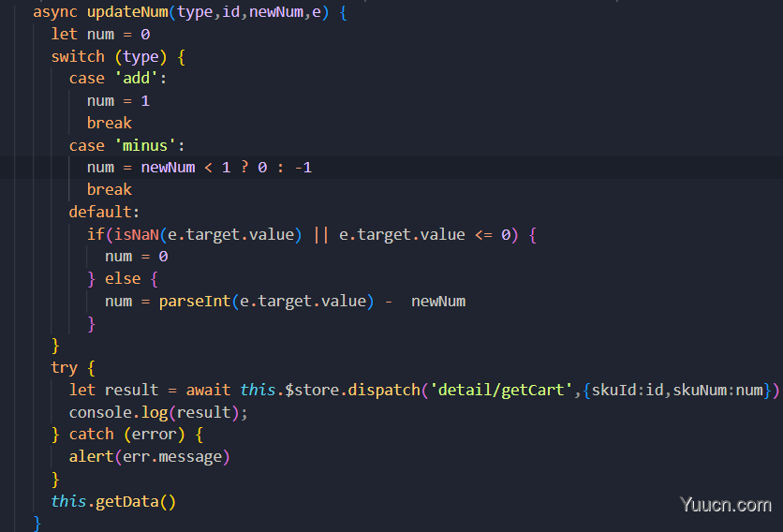Click the string 'add' in the case line

[x=137, y=79]
